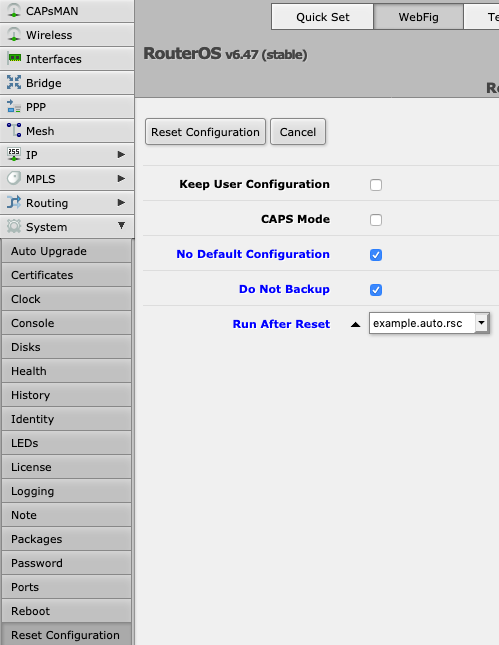Click the CAPsMAN antenna icon
499x645 pixels.
14,11
